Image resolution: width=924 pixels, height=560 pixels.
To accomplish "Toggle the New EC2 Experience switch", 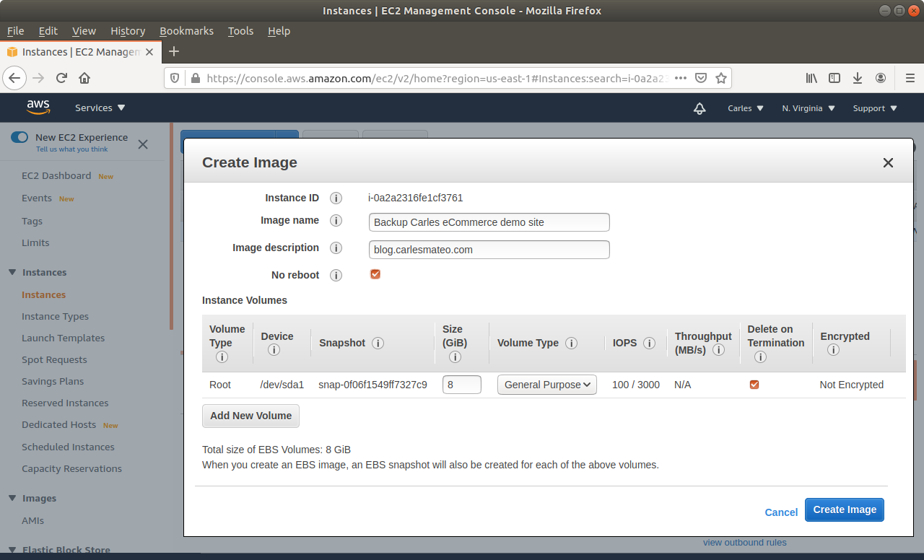I will tap(19, 137).
